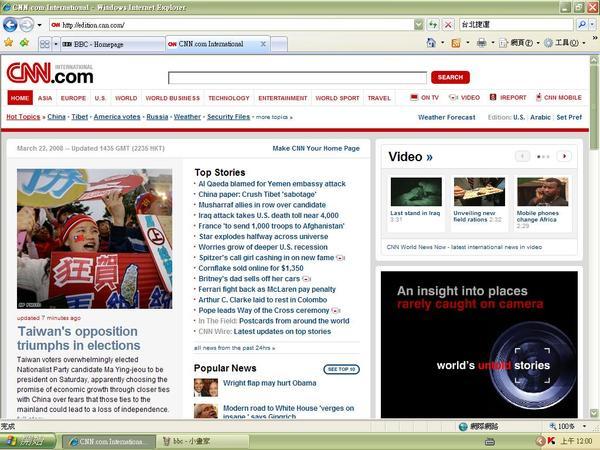Click the IREPORT icon link

pos(508,98)
